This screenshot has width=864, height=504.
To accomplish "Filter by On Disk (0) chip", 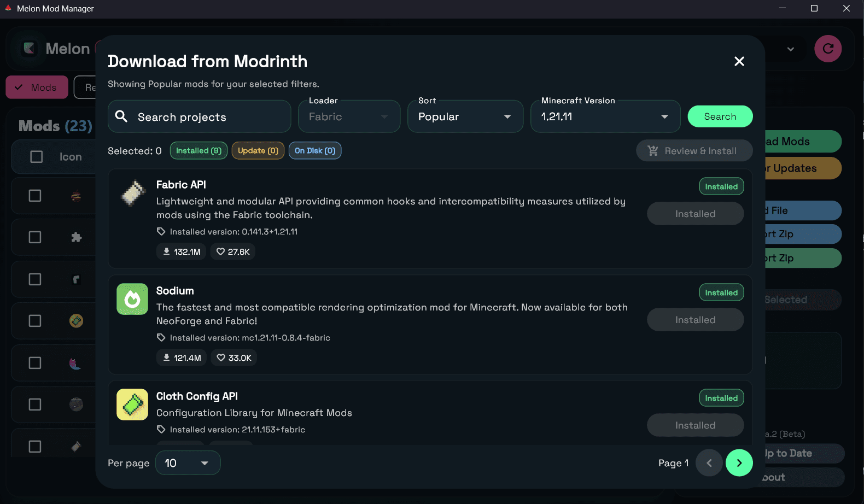I will click(x=315, y=151).
